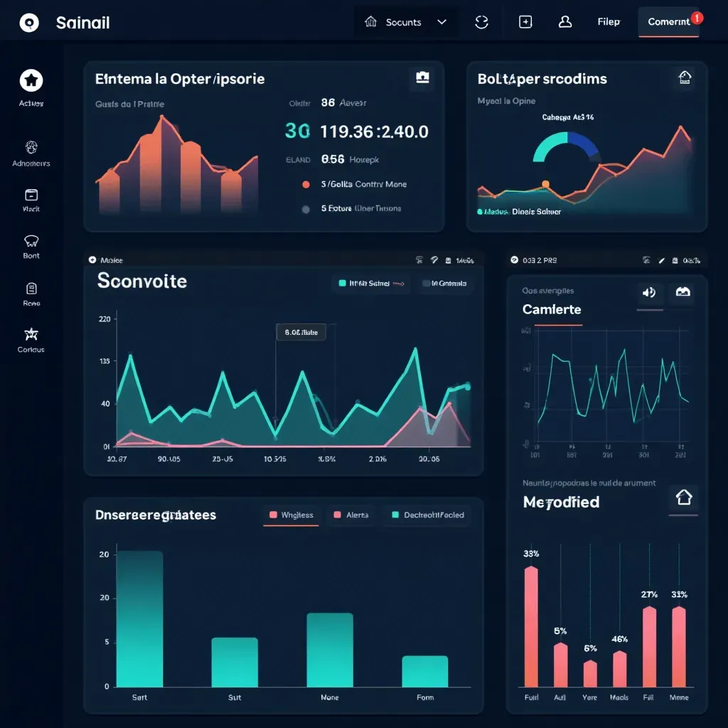Click the 27% Fiil bar

point(649,647)
